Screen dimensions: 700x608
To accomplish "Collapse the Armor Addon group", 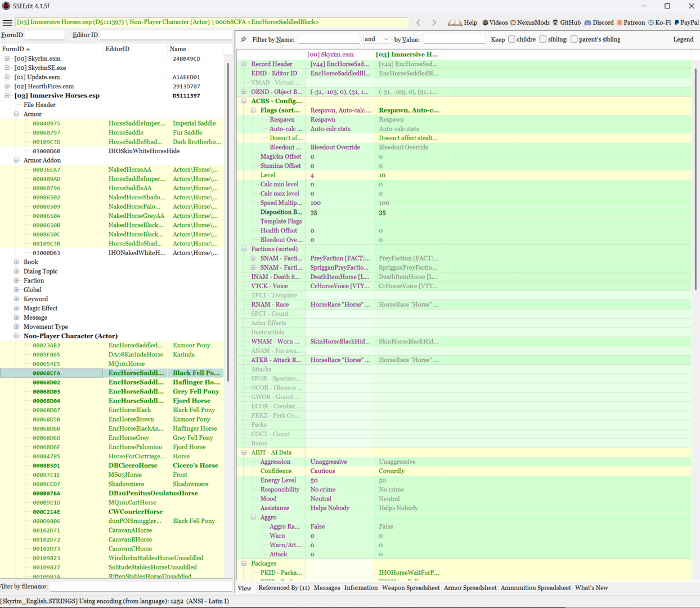I will click(x=16, y=160).
